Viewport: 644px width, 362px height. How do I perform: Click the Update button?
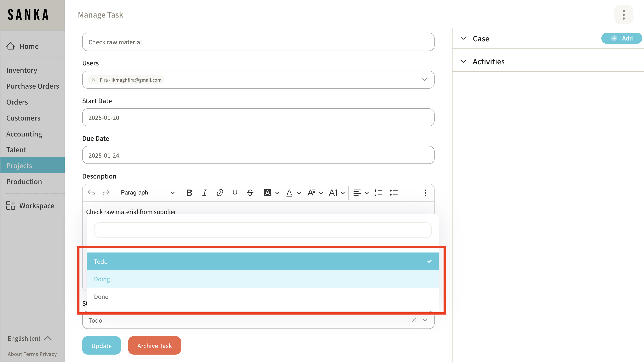(101, 346)
